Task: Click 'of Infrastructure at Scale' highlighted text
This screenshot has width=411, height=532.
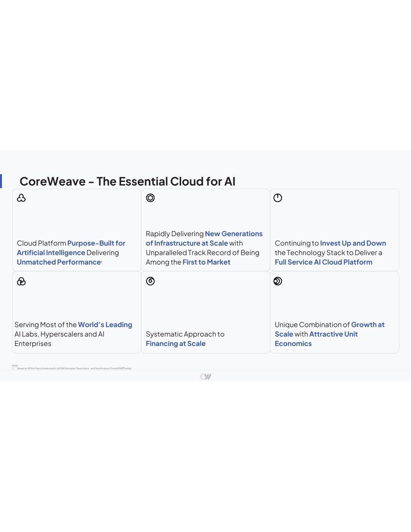Action: point(187,243)
